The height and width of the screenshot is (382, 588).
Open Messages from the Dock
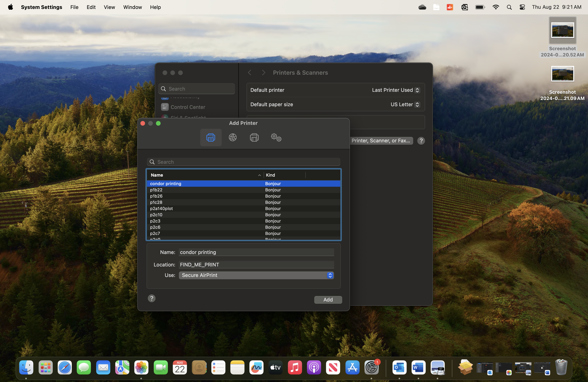coord(84,367)
